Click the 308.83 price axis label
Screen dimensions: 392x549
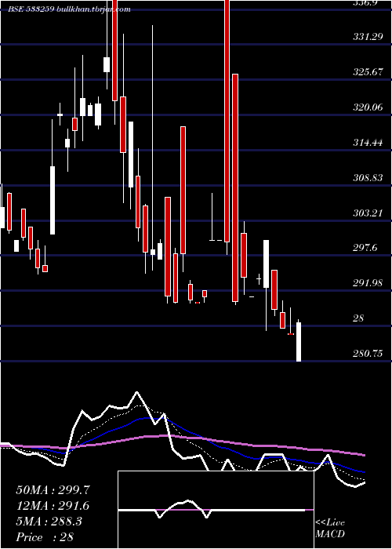(368, 177)
